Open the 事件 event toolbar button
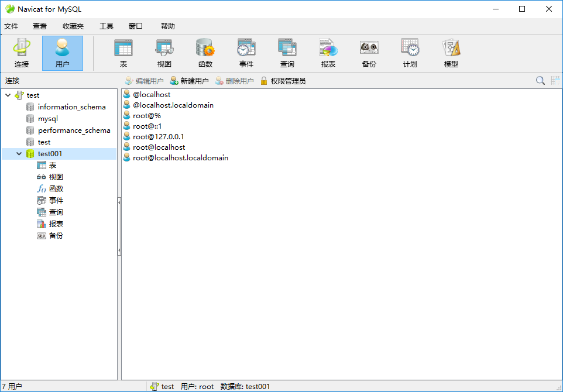563x392 pixels. (246, 53)
